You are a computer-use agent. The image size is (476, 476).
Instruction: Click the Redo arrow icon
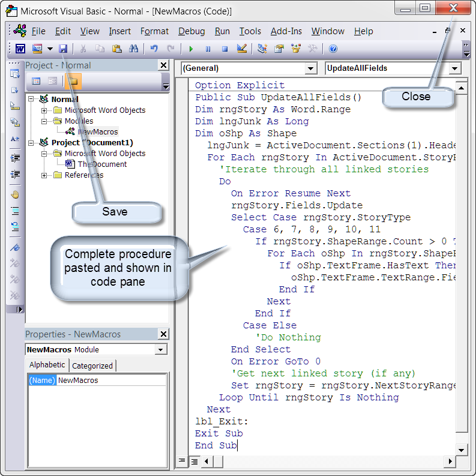pyautogui.click(x=171, y=49)
